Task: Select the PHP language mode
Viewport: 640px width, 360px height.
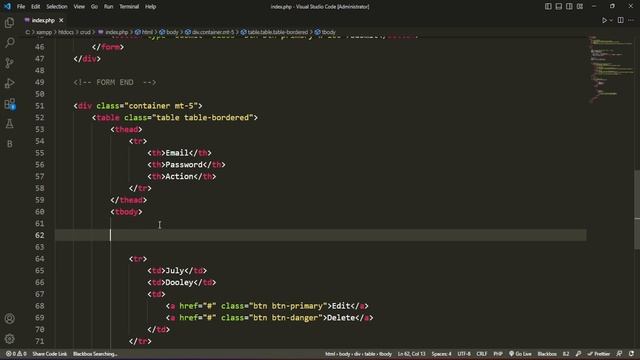Action: click(498, 354)
